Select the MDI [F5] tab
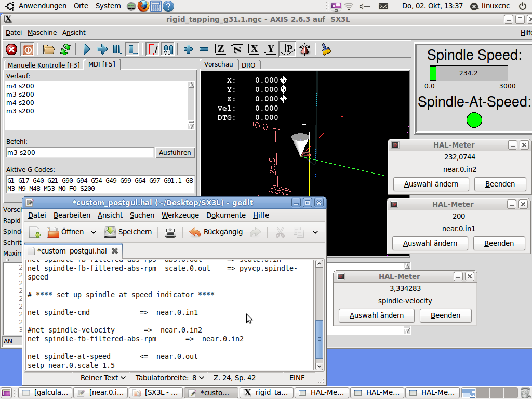 point(102,64)
